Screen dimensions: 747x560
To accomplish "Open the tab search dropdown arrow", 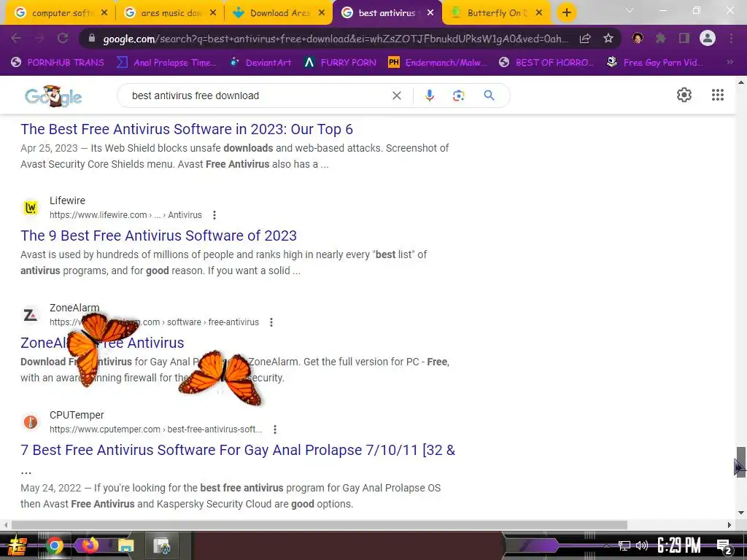I will [630, 10].
